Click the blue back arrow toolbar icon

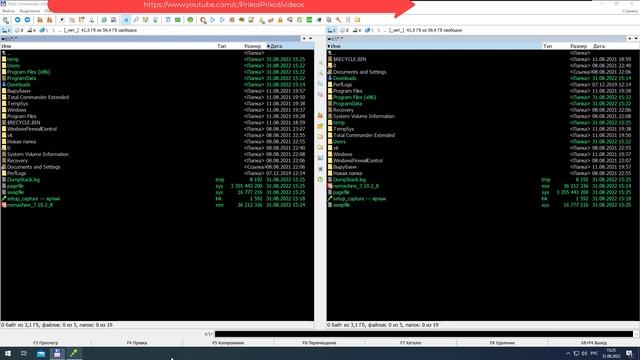pos(18,20)
